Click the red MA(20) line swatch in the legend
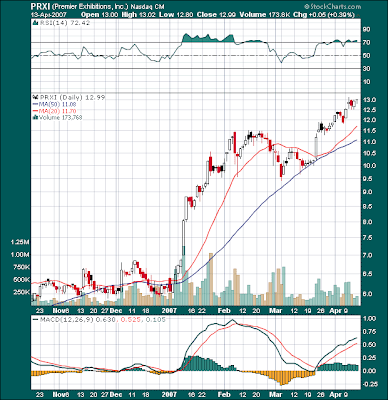The height and width of the screenshot is (400, 388). click(35, 111)
